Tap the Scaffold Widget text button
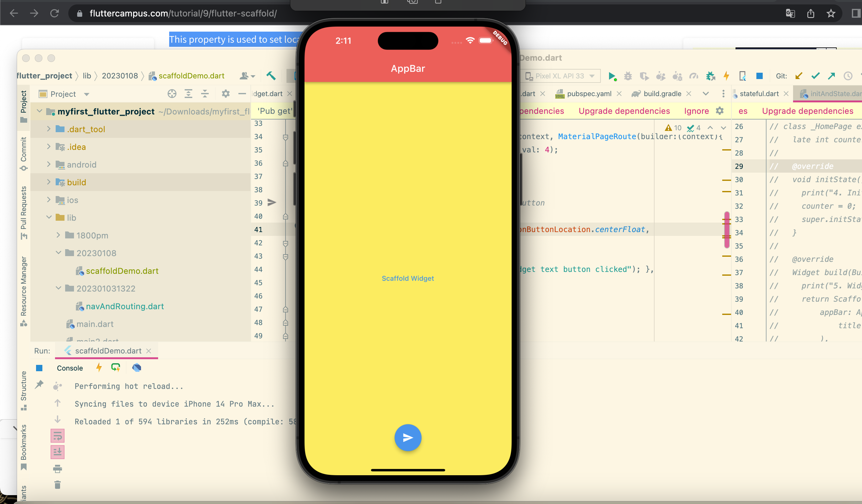862x504 pixels. 407,278
